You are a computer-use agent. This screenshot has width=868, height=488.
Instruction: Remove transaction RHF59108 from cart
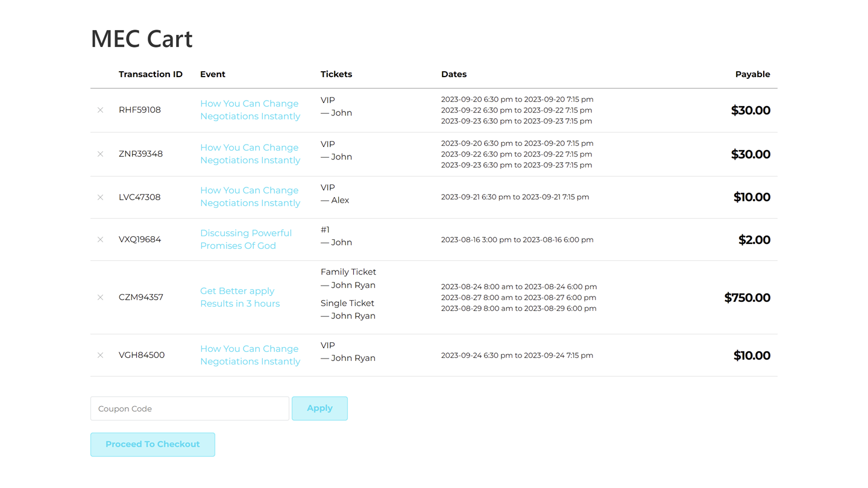[x=101, y=110]
